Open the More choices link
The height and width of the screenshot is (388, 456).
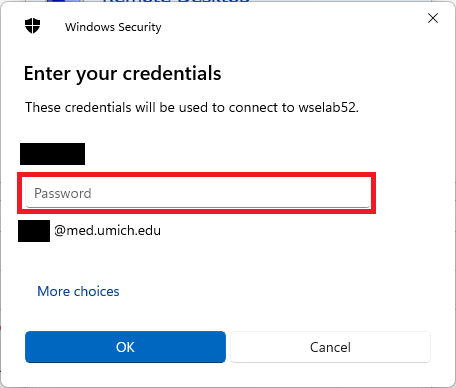[x=78, y=291]
